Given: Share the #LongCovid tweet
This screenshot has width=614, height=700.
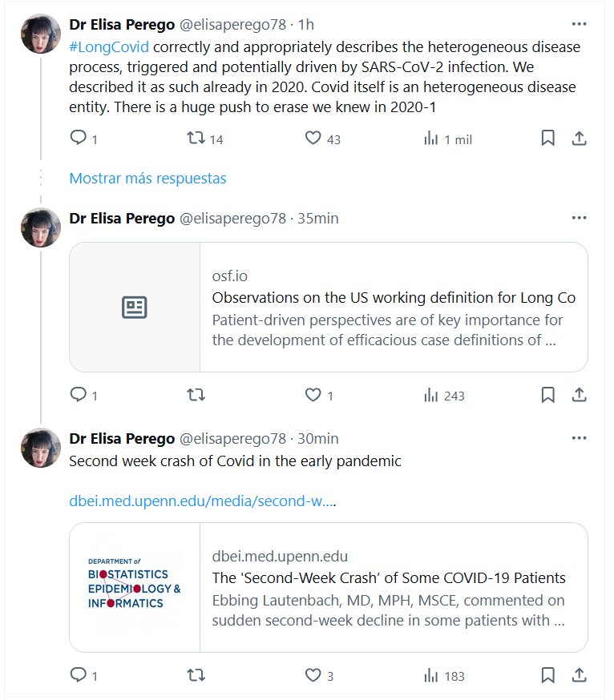Looking at the screenshot, I should pos(579,139).
